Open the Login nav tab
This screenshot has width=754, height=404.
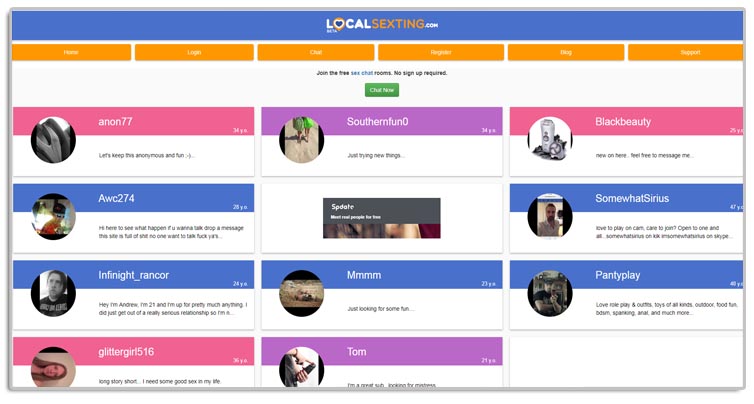click(194, 52)
